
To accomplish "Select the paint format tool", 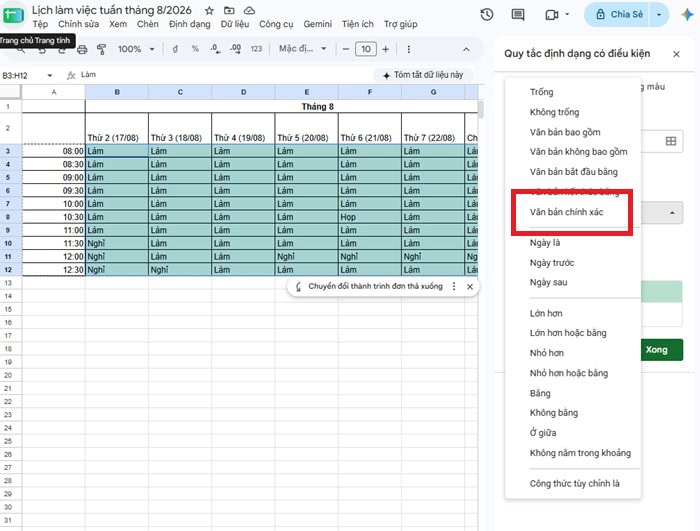I will coord(102,49).
